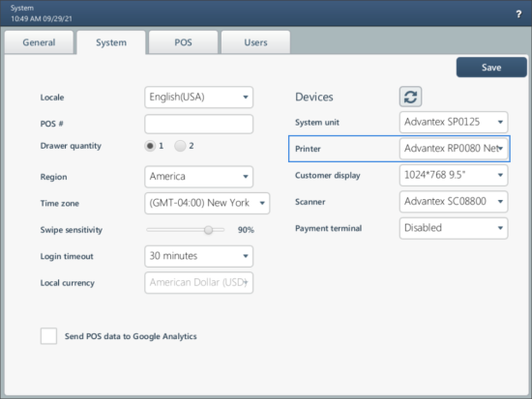The width and height of the screenshot is (532, 399).
Task: Switch to the POS tab
Action: (183, 43)
